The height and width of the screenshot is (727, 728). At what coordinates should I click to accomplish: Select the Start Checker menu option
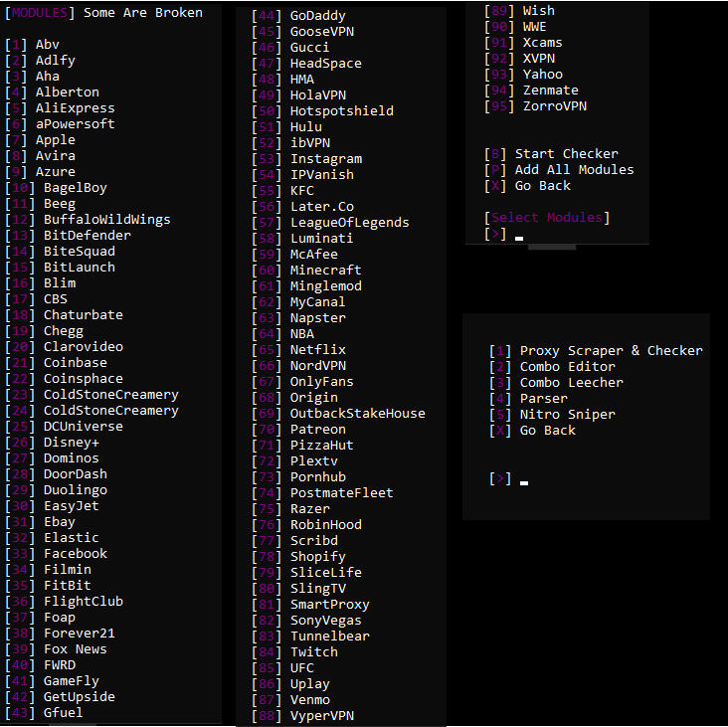click(551, 154)
